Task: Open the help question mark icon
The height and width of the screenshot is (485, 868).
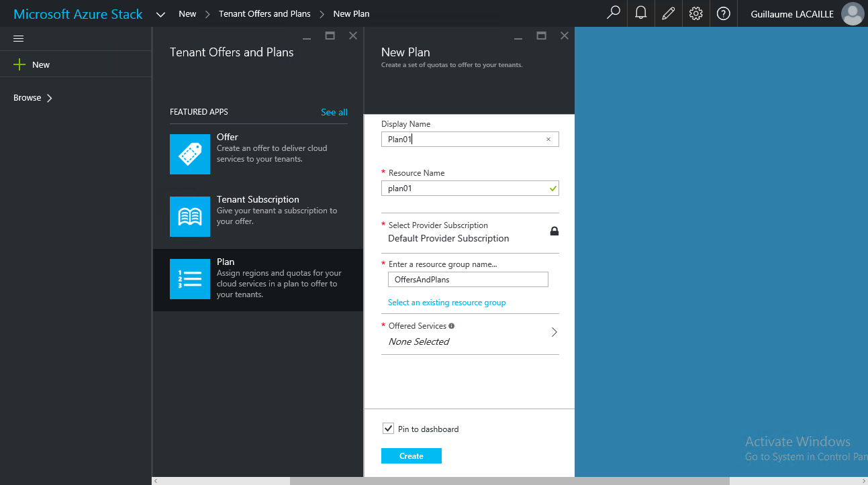Action: click(x=724, y=13)
